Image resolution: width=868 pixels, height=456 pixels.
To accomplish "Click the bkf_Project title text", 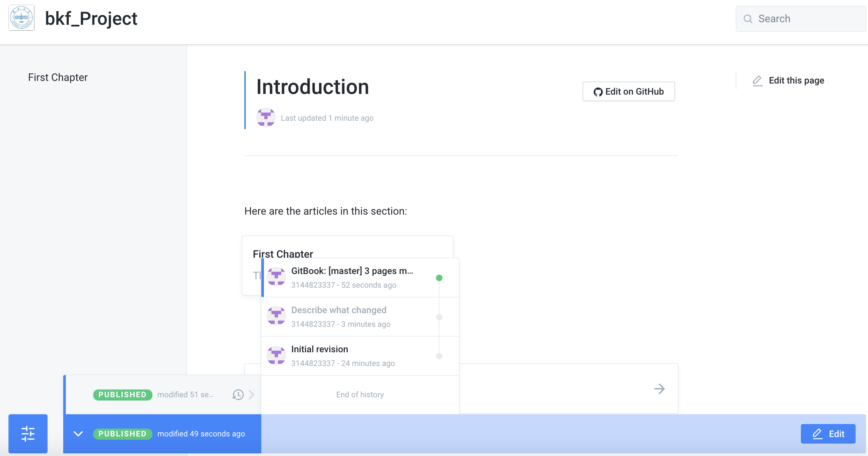I will pos(91,19).
